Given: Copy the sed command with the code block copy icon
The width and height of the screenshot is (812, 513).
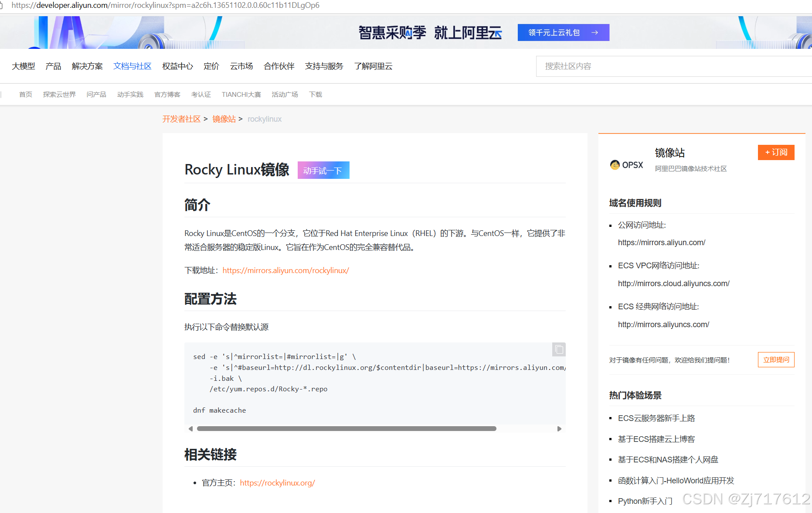Looking at the screenshot, I should click(559, 349).
